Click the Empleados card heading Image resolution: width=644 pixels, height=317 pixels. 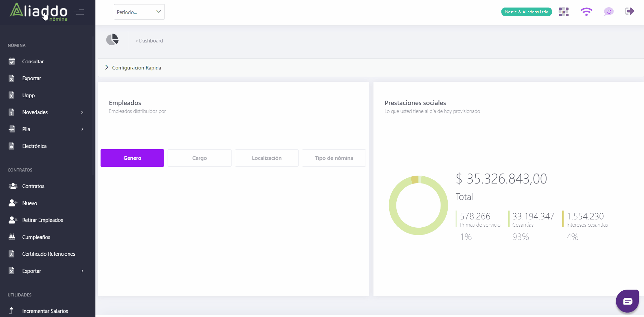point(125,103)
